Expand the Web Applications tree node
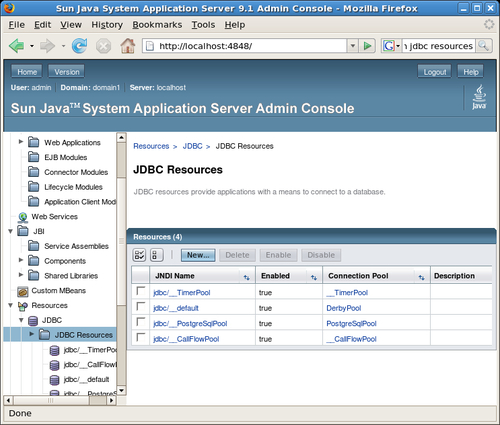 [21, 142]
